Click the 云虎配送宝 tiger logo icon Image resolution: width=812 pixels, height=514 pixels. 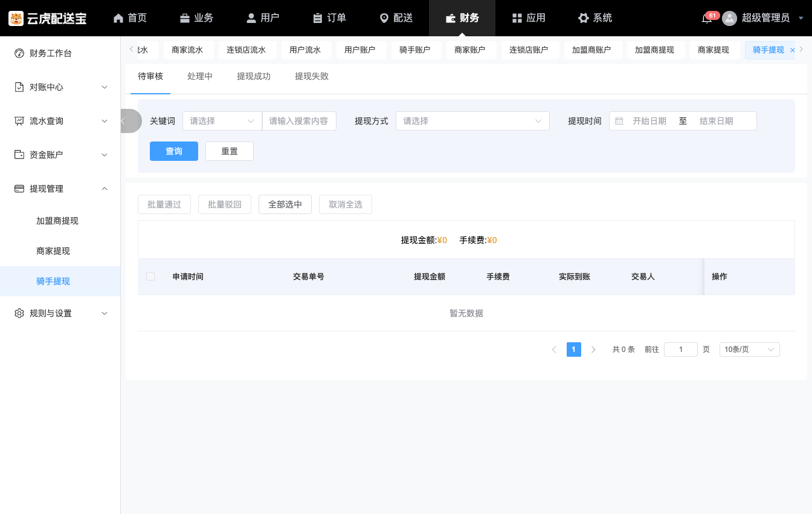click(16, 18)
